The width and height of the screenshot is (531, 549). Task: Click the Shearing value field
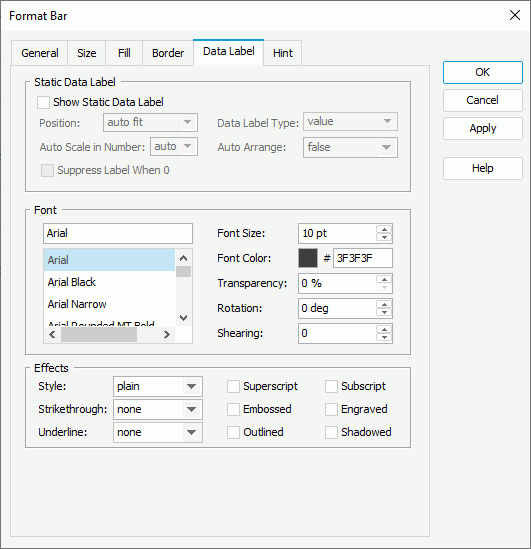coord(338,333)
